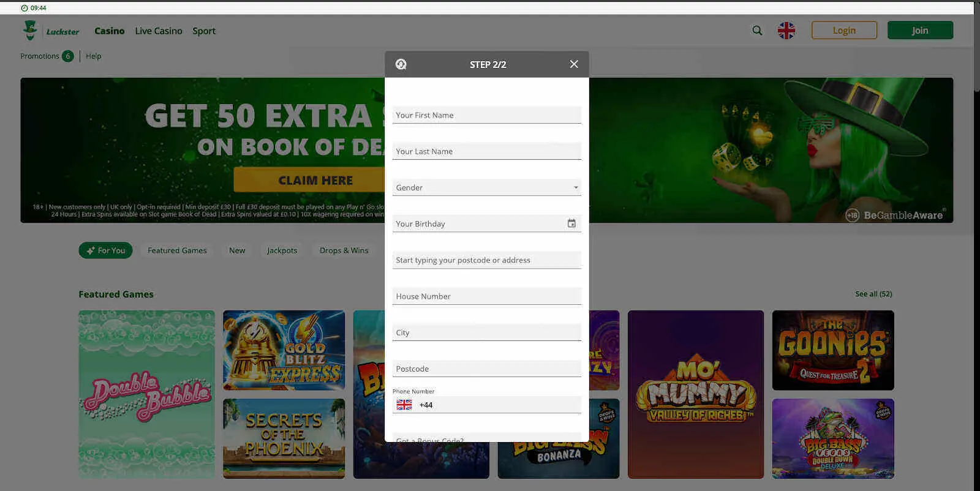Open the Casino tab

[x=110, y=31]
